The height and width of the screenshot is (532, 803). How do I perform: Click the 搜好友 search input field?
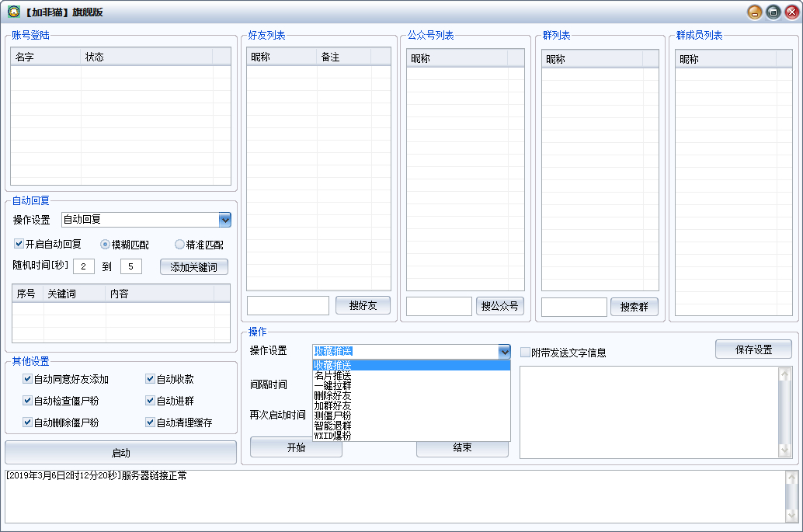pyautogui.click(x=287, y=305)
